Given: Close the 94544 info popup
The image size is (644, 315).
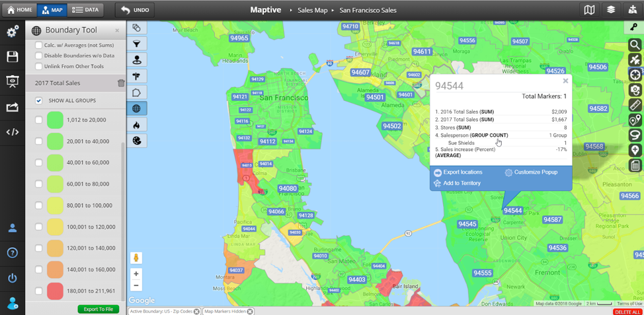Looking at the screenshot, I should (x=565, y=81).
